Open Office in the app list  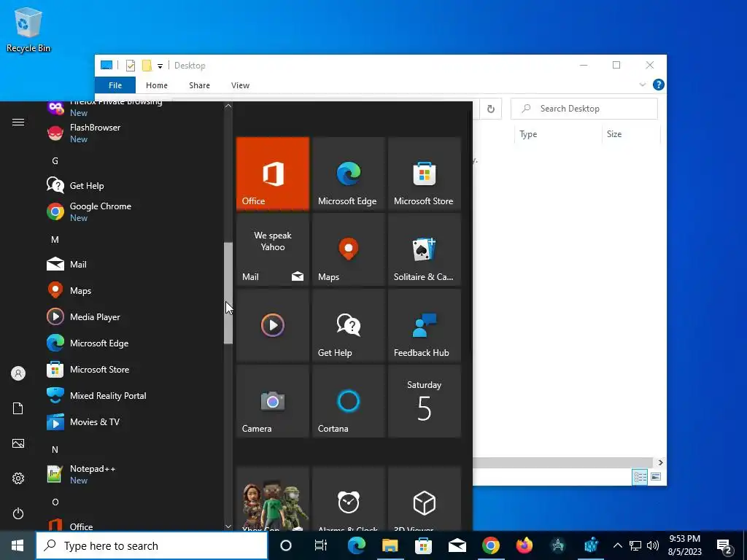click(133, 524)
